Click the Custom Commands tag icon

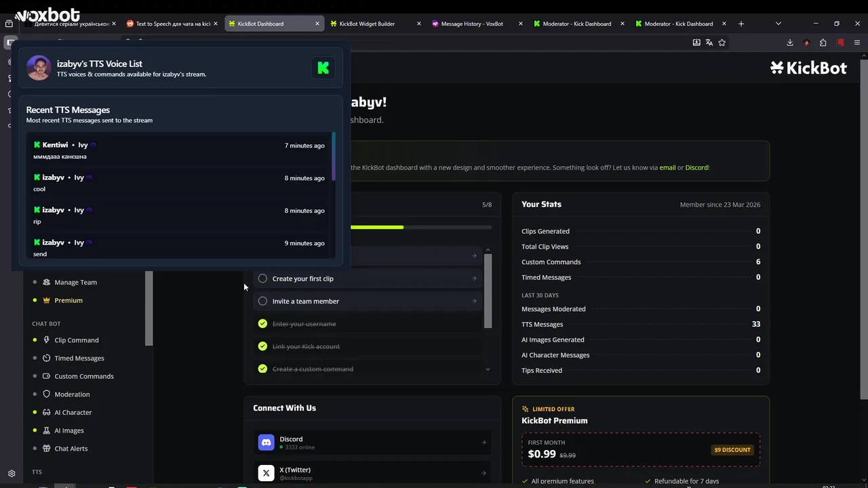pos(46,376)
